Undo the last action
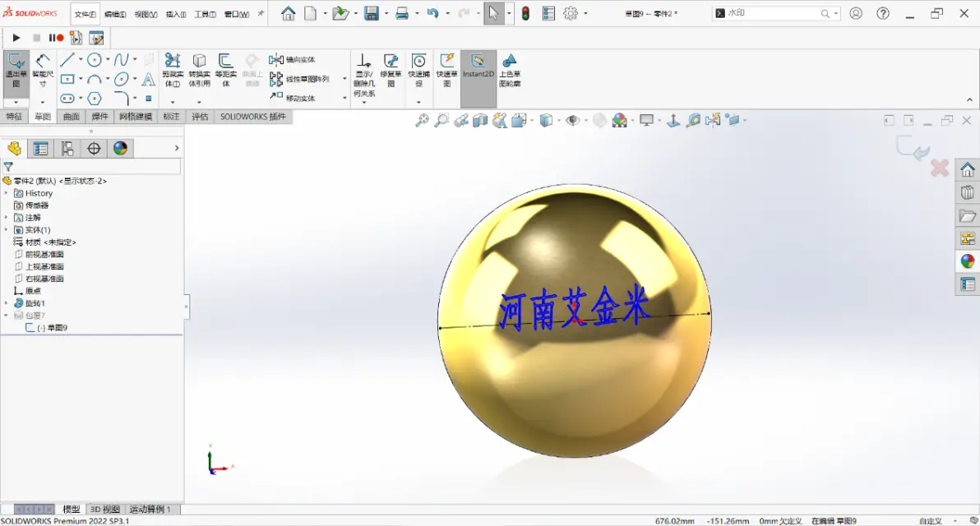 (432, 13)
